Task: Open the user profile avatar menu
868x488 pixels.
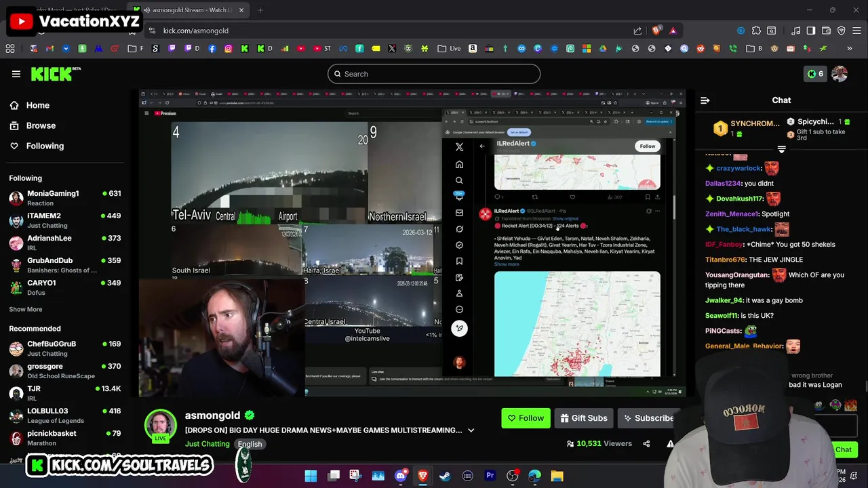Action: coord(840,74)
